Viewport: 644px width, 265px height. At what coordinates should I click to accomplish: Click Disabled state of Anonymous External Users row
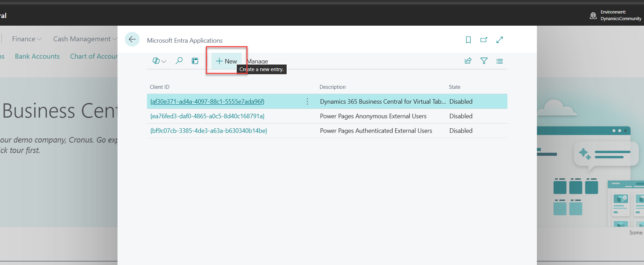coord(461,116)
